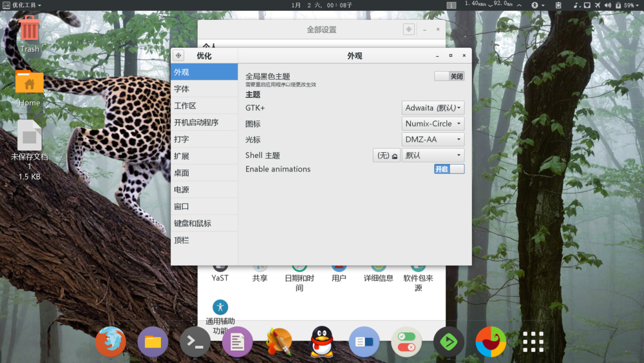Screen dimensions: 644x363
Task: Open 软件包来源 in the 全部设置 window
Action: click(418, 279)
